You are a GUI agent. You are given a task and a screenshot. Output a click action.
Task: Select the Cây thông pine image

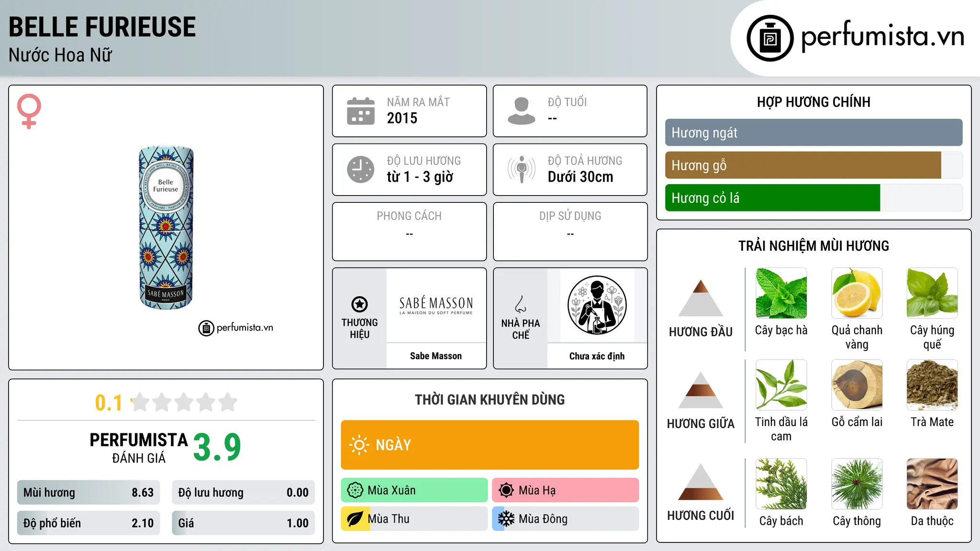click(x=857, y=484)
